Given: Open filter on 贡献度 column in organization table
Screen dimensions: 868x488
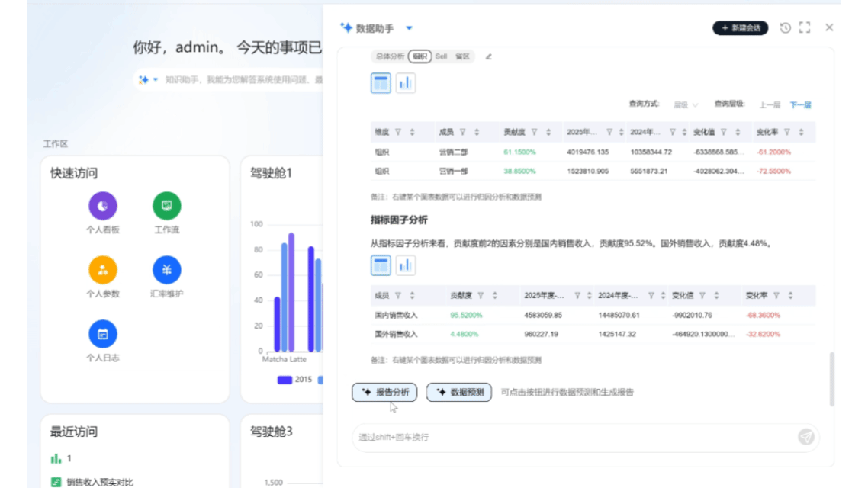Looking at the screenshot, I should pos(534,132).
